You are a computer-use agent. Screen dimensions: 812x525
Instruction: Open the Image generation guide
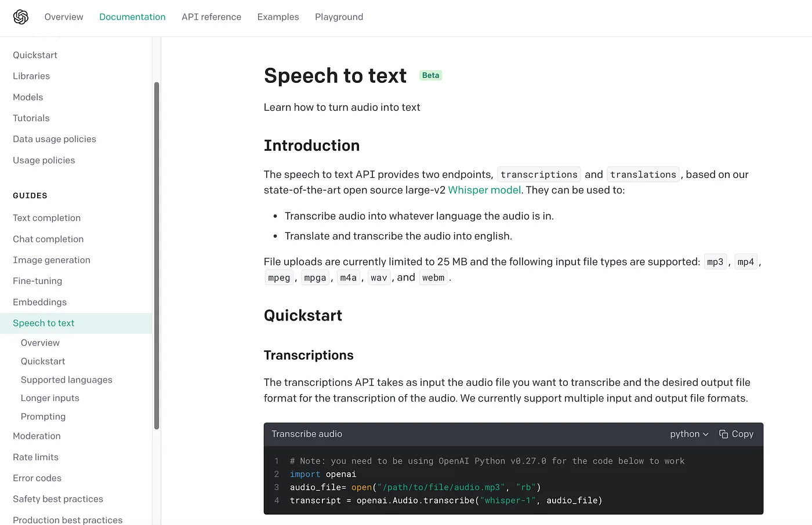point(52,260)
